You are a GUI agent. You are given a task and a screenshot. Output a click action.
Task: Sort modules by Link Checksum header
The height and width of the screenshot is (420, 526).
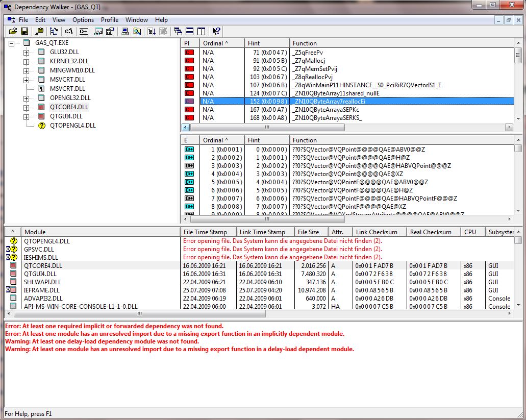[x=380, y=232]
